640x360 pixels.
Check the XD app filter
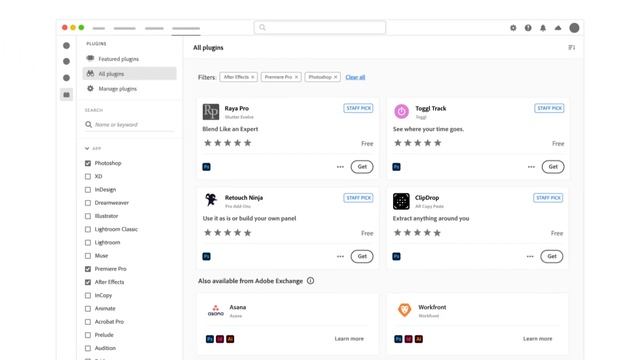pos(88,176)
